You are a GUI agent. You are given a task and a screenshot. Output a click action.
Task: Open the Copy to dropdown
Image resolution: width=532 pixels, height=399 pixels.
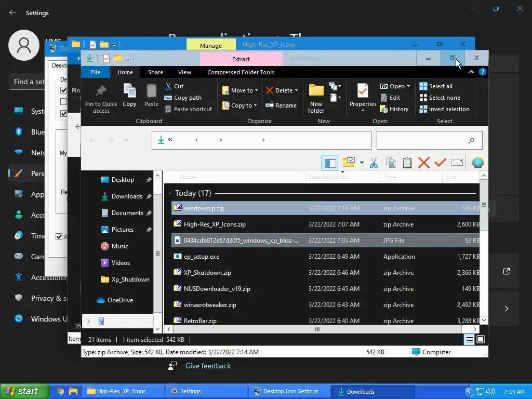pyautogui.click(x=240, y=105)
